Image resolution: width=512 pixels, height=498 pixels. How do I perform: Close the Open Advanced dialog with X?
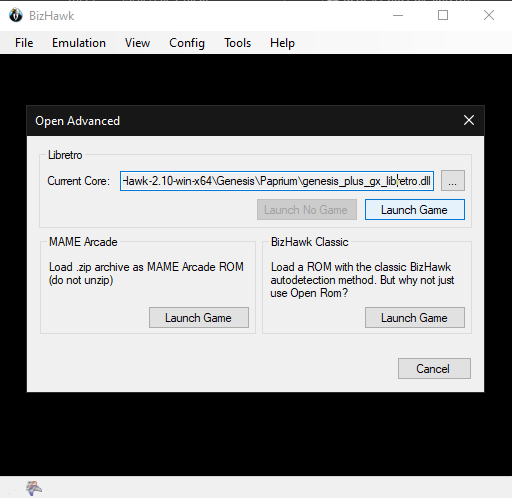(469, 120)
